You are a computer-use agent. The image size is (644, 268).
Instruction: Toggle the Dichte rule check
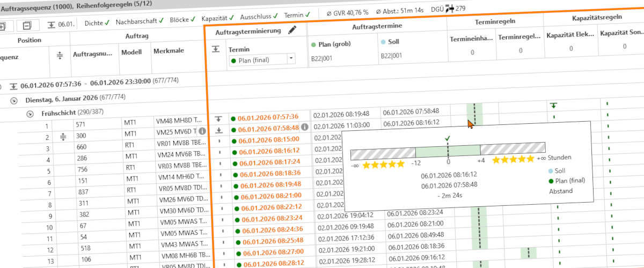98,23
